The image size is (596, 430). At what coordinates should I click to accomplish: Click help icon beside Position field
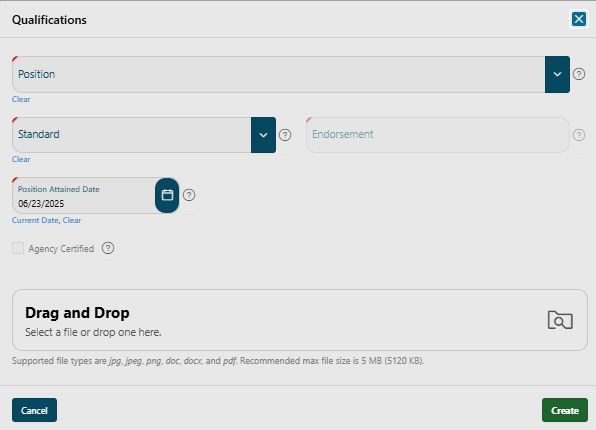(x=579, y=74)
